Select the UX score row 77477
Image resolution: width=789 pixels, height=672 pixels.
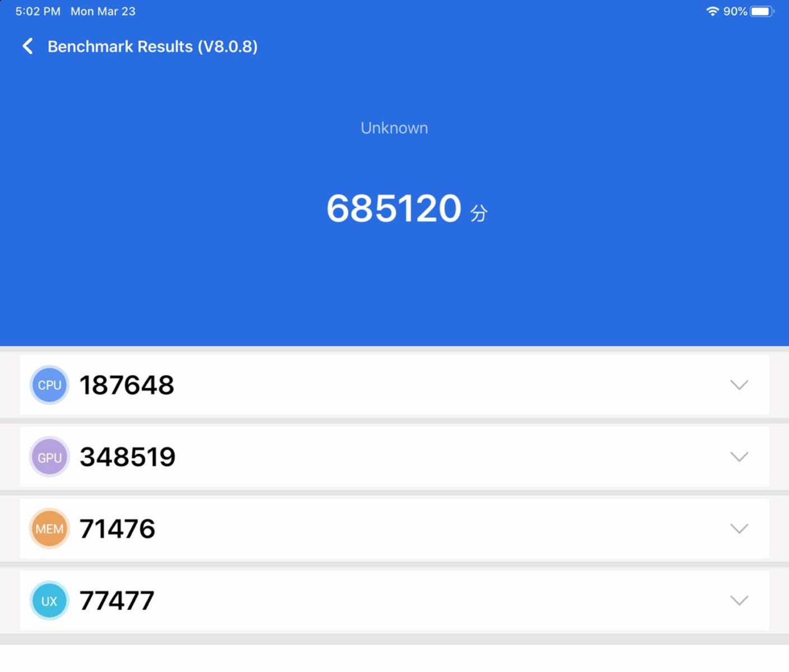[x=116, y=600]
